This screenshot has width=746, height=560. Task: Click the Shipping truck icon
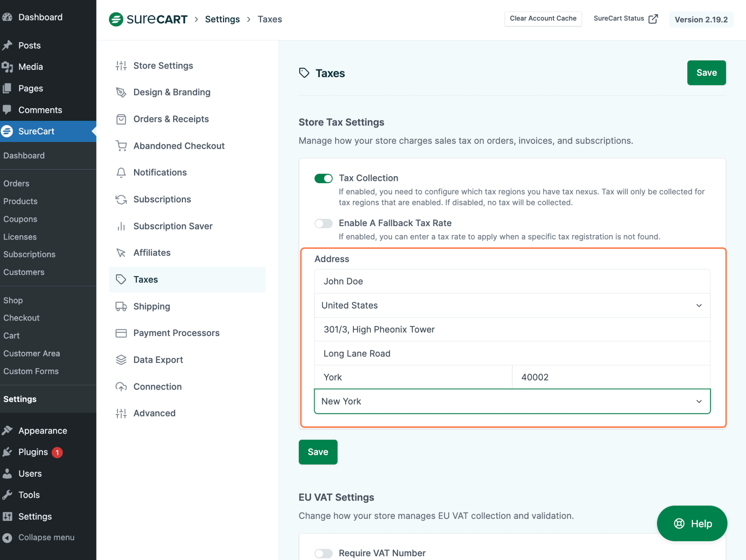121,307
